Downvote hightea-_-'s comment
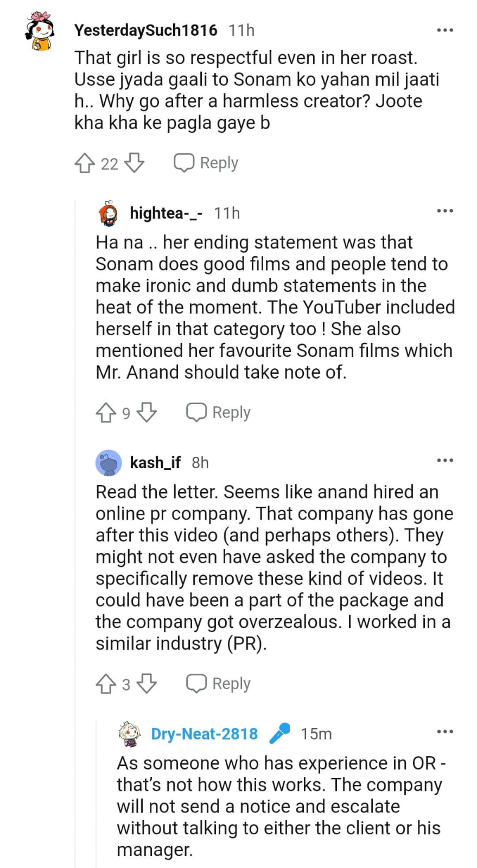This screenshot has height=868, width=477. (147, 413)
